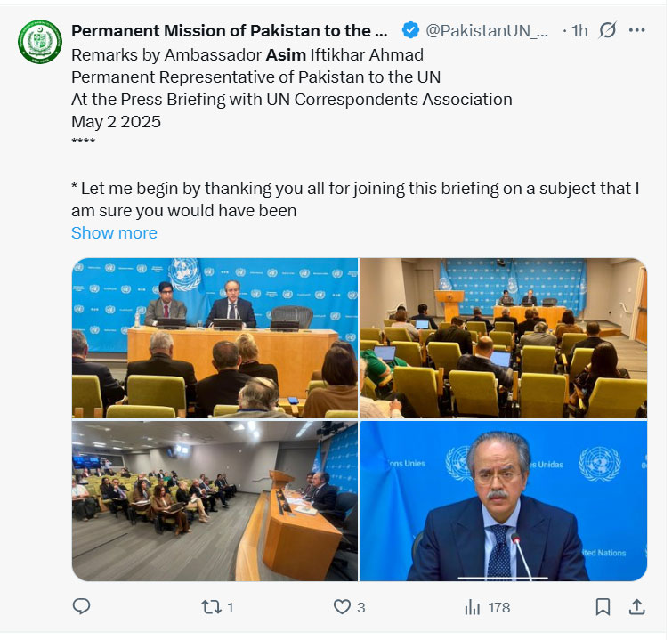
Task: Open the bottom-right close-up photo of the ambassador
Action: click(x=504, y=501)
